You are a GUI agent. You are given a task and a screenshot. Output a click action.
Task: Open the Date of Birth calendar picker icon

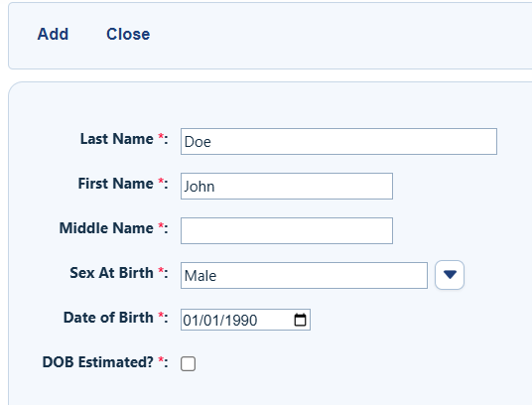pos(300,320)
